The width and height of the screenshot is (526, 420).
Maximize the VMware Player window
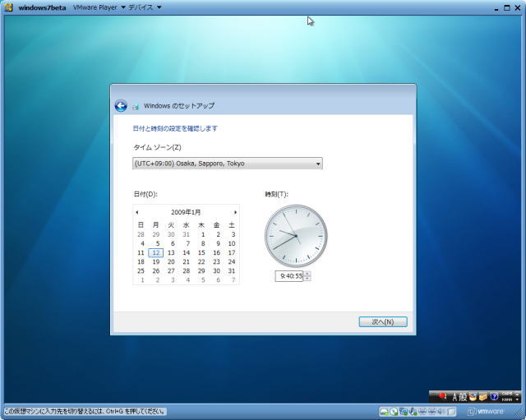point(507,7)
